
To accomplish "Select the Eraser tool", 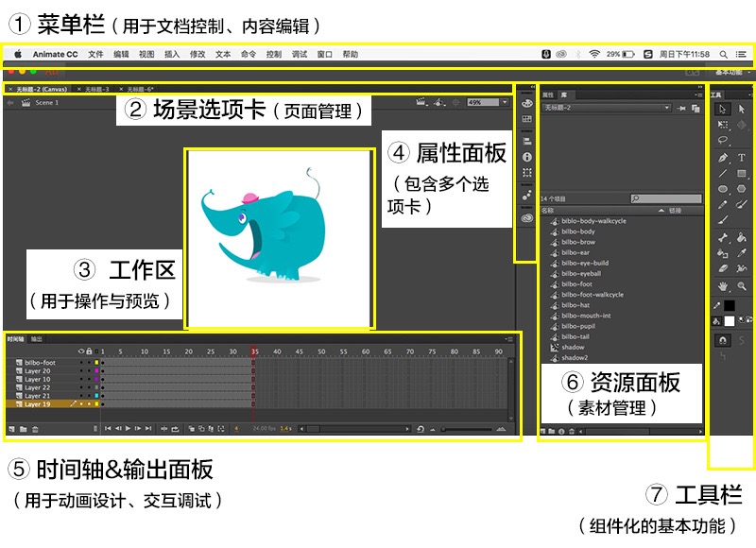I will pos(723,268).
